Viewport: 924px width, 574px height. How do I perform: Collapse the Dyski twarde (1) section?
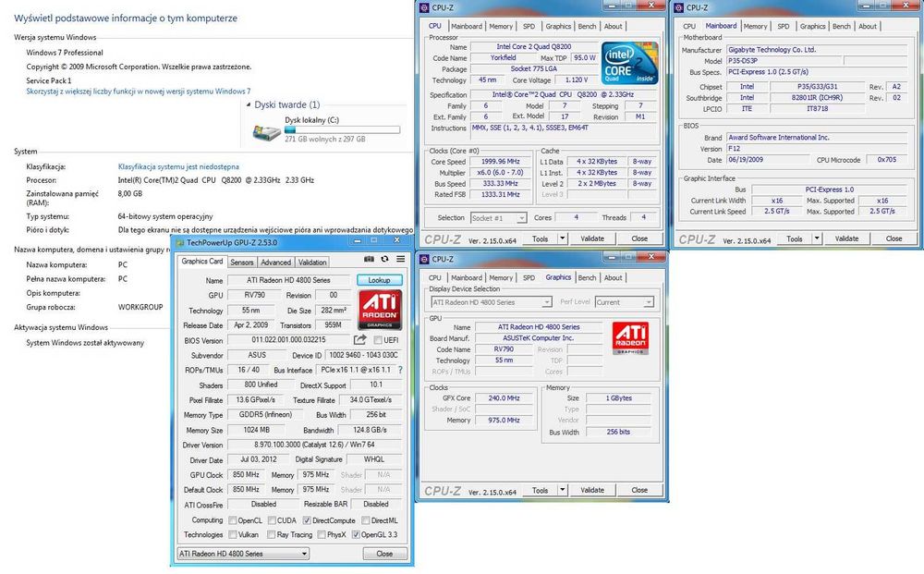[248, 104]
